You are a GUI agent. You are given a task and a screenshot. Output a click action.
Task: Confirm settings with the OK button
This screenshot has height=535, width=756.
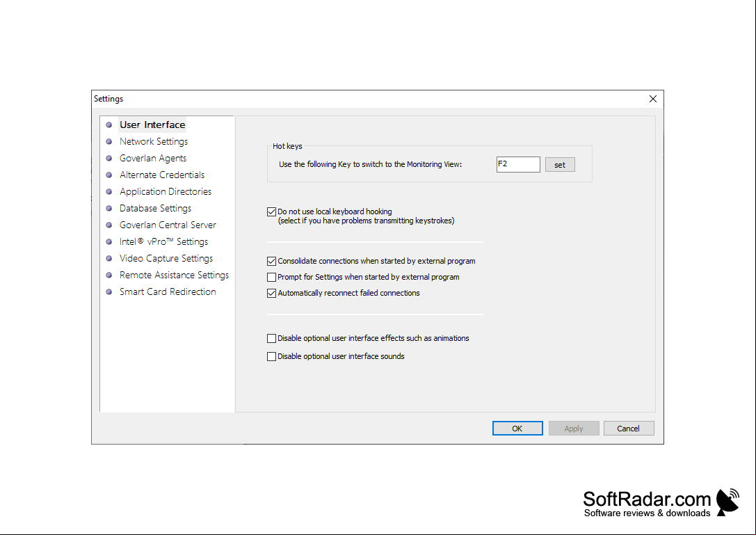pos(517,429)
